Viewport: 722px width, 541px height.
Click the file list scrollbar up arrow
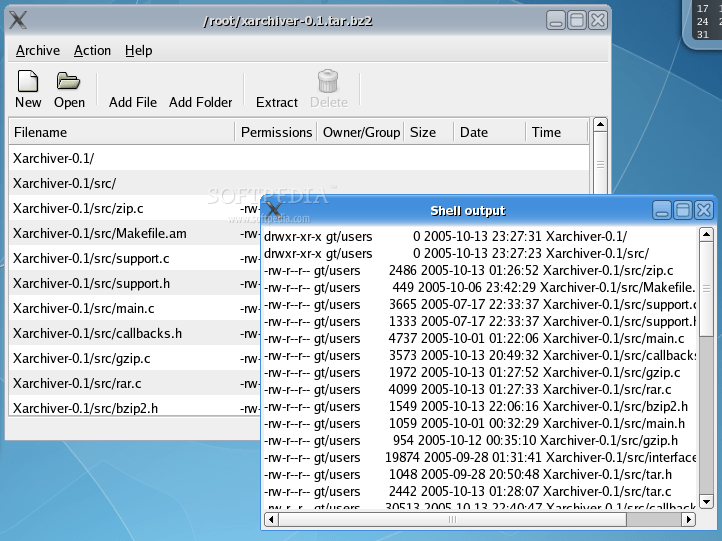(x=600, y=124)
